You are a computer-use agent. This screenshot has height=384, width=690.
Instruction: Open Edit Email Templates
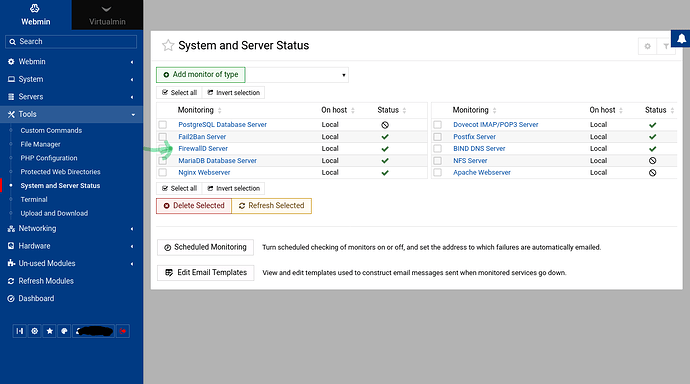click(206, 273)
